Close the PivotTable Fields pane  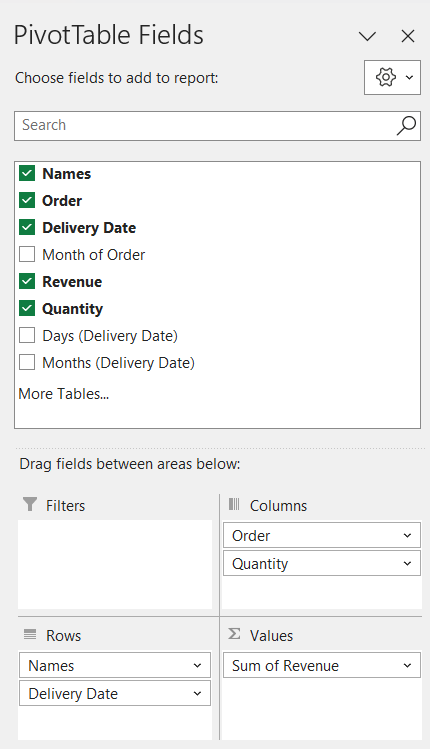pyautogui.click(x=408, y=36)
